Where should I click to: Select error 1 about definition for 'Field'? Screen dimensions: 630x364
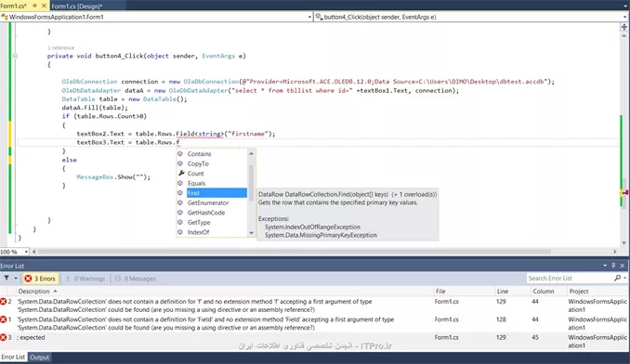tap(315, 324)
